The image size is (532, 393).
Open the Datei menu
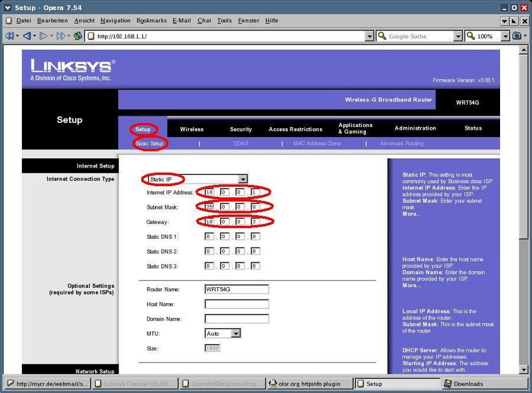tap(24, 21)
